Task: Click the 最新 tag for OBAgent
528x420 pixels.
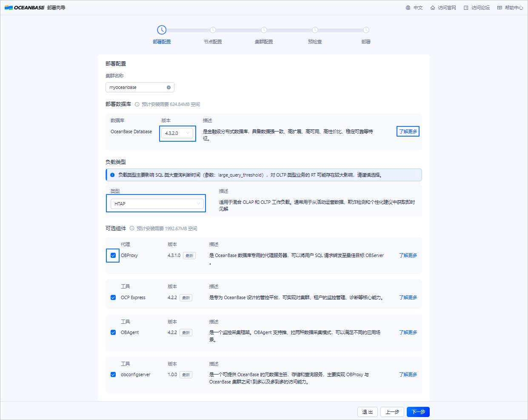Action: tap(186, 333)
